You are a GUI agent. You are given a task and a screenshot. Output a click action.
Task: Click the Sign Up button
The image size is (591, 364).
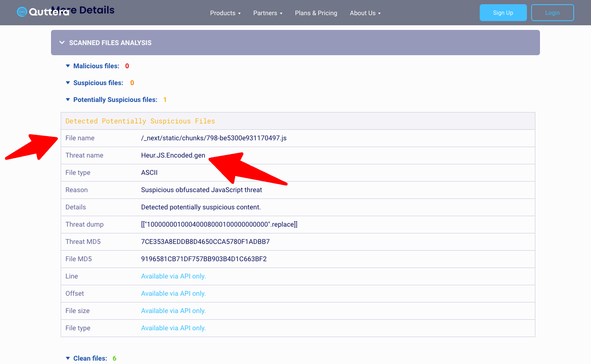[x=503, y=13]
